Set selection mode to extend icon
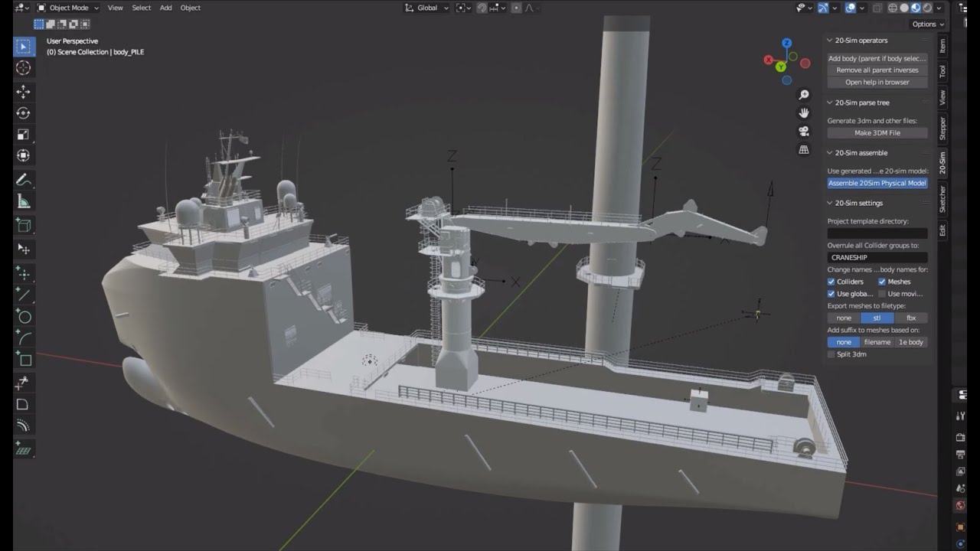The width and height of the screenshot is (980, 551). click(50, 24)
